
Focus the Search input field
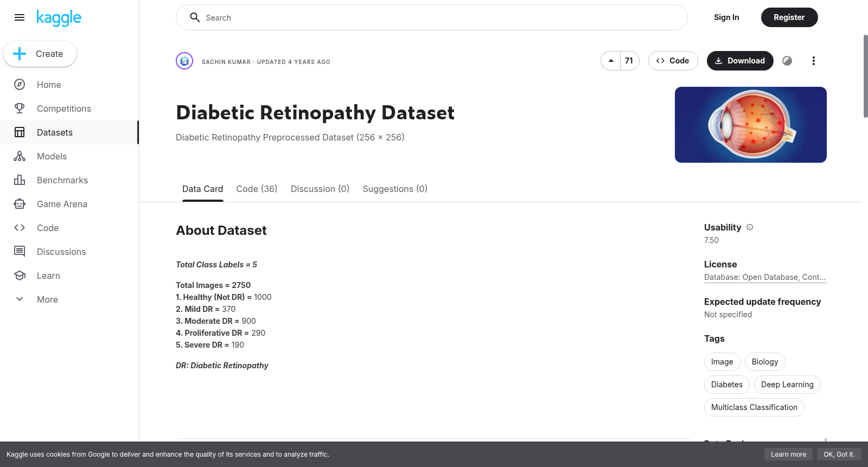tap(432, 17)
